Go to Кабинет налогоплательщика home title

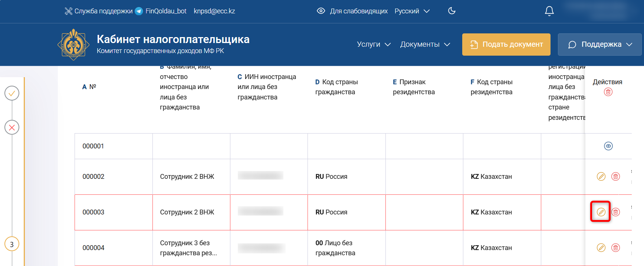[x=173, y=39]
